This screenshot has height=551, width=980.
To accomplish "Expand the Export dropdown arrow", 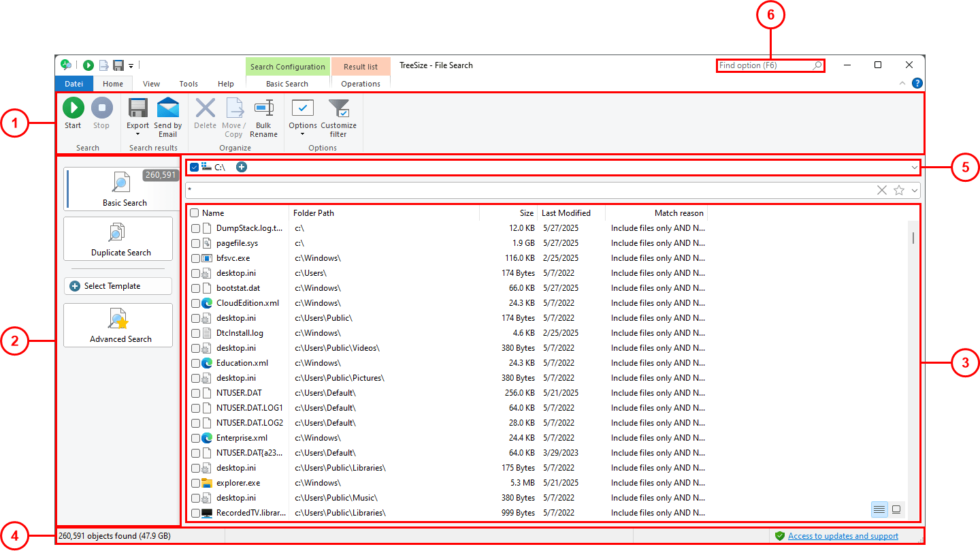I will pyautogui.click(x=138, y=134).
